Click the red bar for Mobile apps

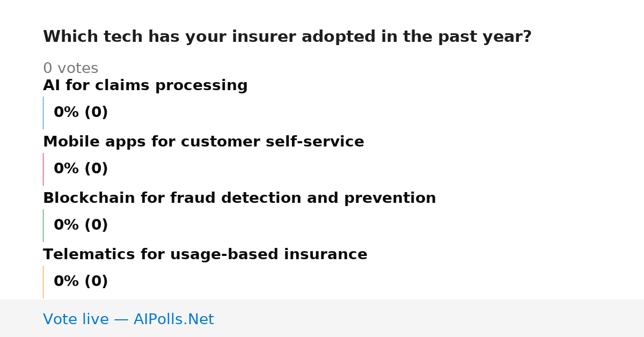(x=43, y=169)
